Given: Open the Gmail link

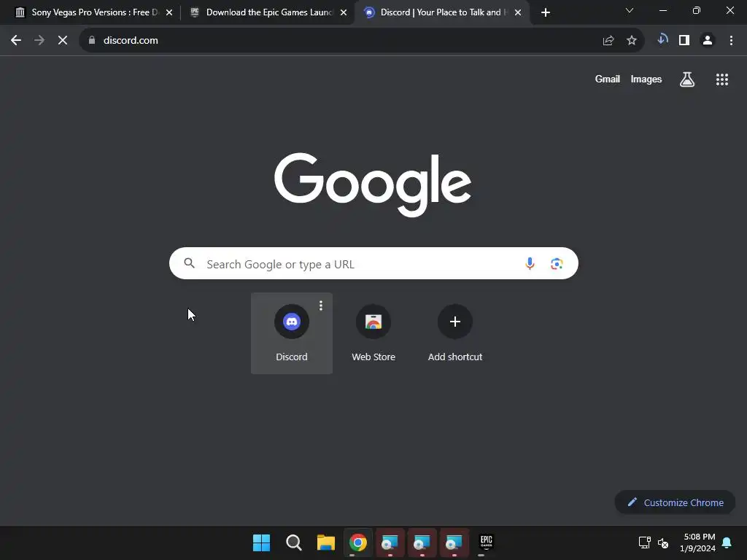Looking at the screenshot, I should point(608,79).
